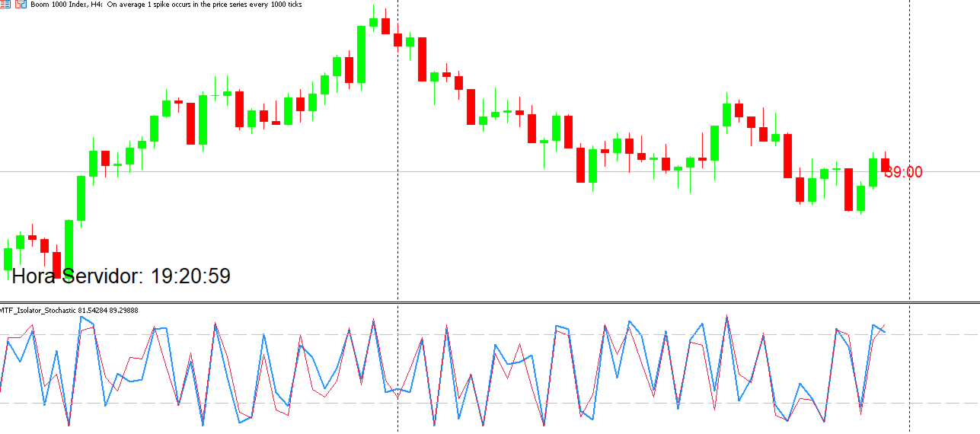Click the first red candle after the peak
Viewport: 980px width, 434px height.
coord(385,26)
